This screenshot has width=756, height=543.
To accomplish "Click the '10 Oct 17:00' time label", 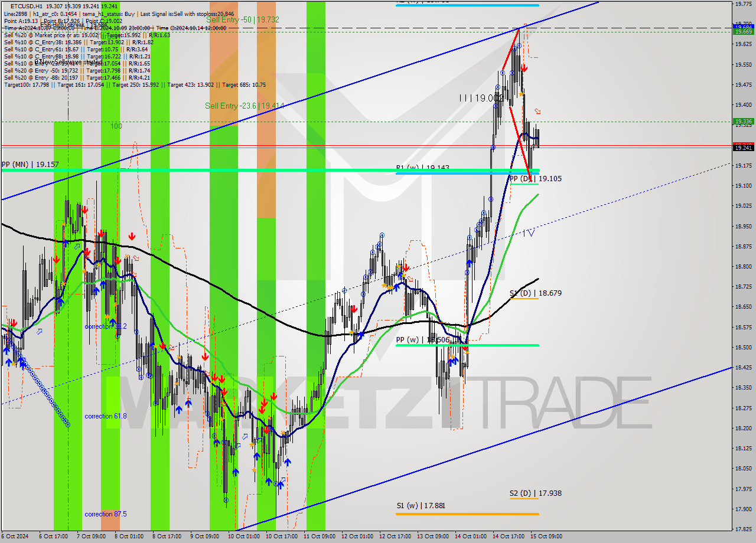I will tap(281, 537).
